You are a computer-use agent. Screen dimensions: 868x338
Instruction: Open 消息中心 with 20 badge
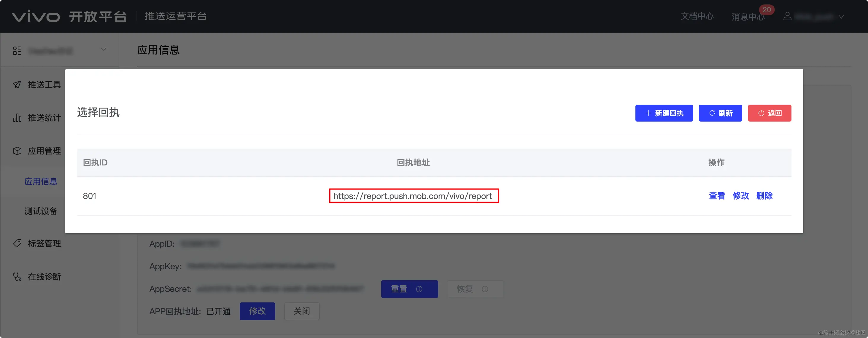point(748,17)
